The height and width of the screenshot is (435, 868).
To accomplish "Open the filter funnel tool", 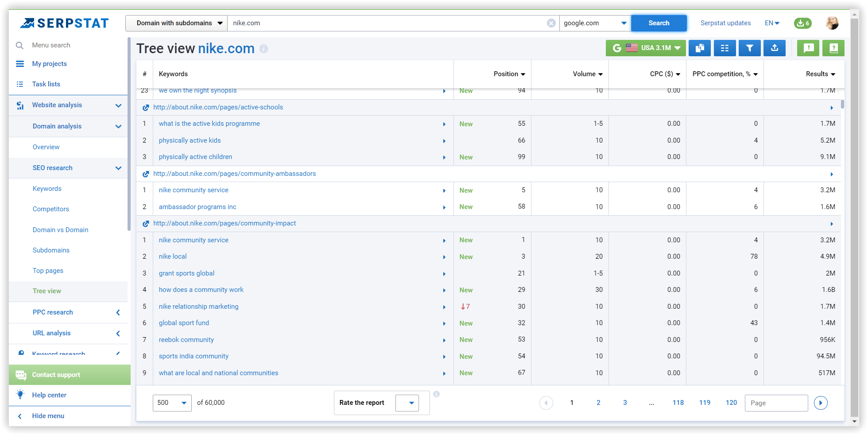I will pyautogui.click(x=749, y=48).
